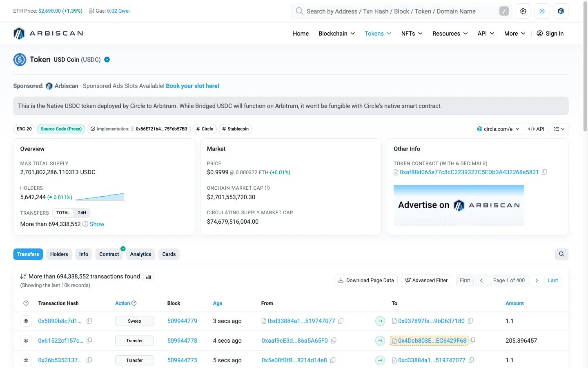Click Download Page Data button

pos(366,280)
